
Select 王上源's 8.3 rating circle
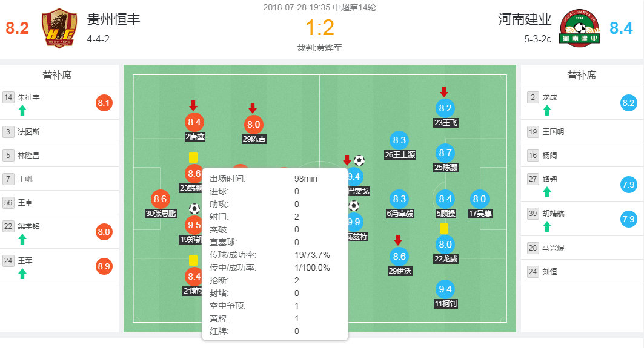pos(399,140)
